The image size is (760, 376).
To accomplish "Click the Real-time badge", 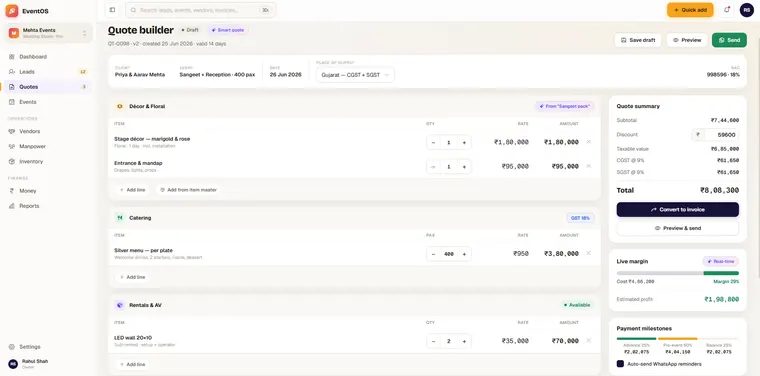I will 721,262.
